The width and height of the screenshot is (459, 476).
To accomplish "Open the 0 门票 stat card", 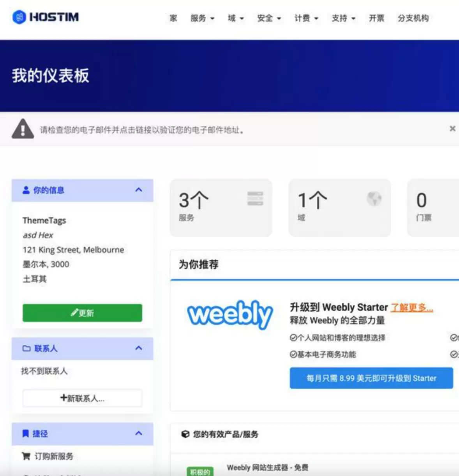I will pyautogui.click(x=433, y=208).
